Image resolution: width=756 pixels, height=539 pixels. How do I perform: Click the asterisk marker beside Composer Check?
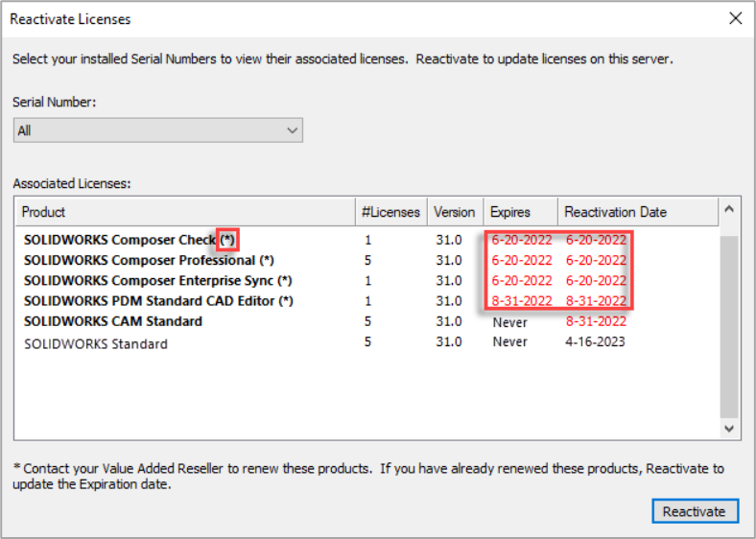[227, 240]
